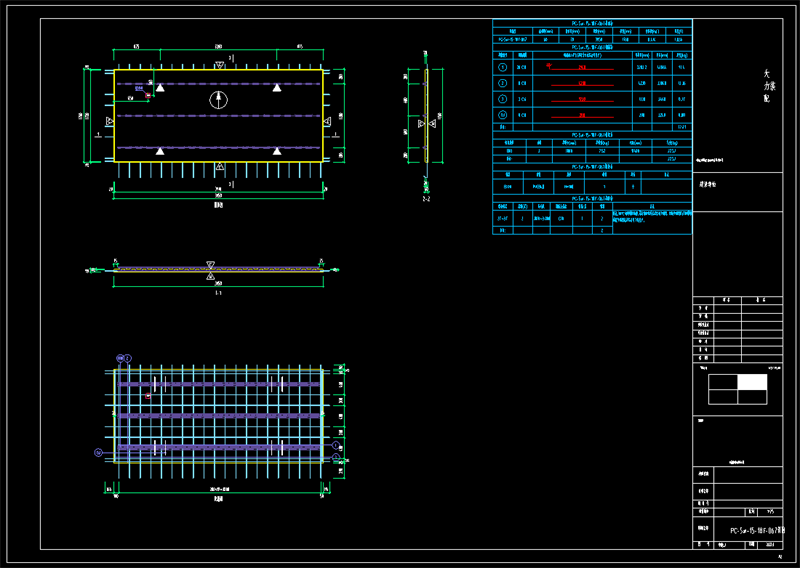The width and height of the screenshot is (800, 568).
Task: Select outlined triangle marker on top plan's left edge
Action: point(109,121)
